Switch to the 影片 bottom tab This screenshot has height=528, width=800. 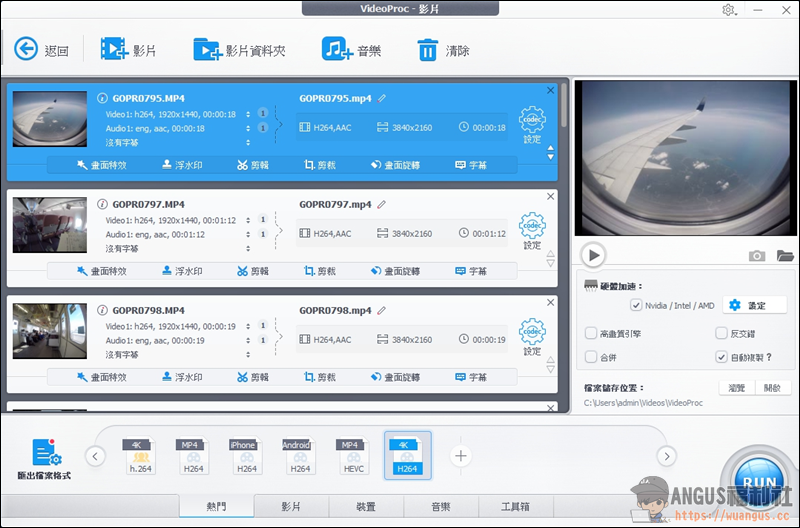coord(291,506)
